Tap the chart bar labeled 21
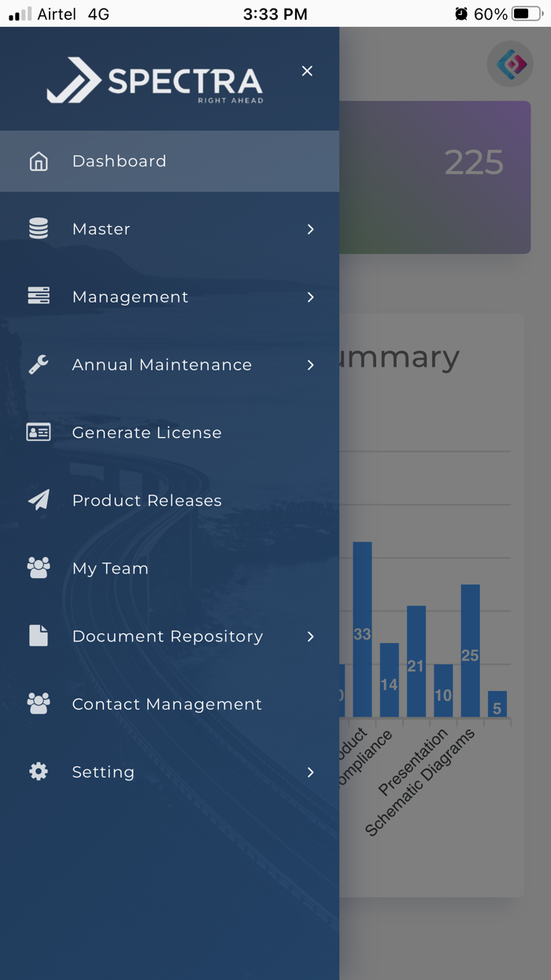The width and height of the screenshot is (551, 980). 416,661
